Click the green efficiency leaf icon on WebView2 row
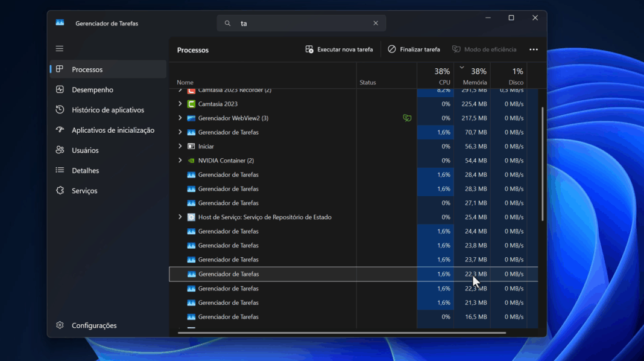This screenshot has height=361, width=644. click(407, 118)
